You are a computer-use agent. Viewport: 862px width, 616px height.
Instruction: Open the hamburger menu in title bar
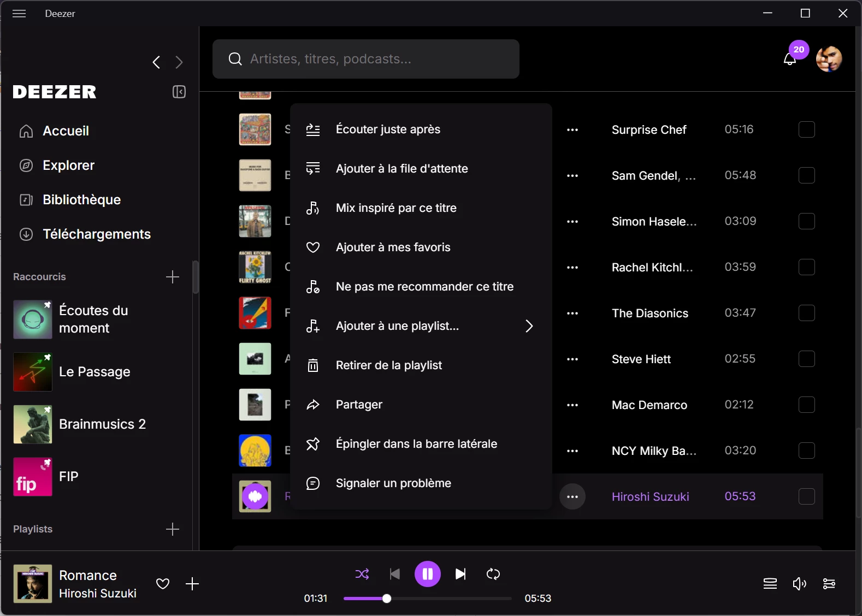coord(19,14)
